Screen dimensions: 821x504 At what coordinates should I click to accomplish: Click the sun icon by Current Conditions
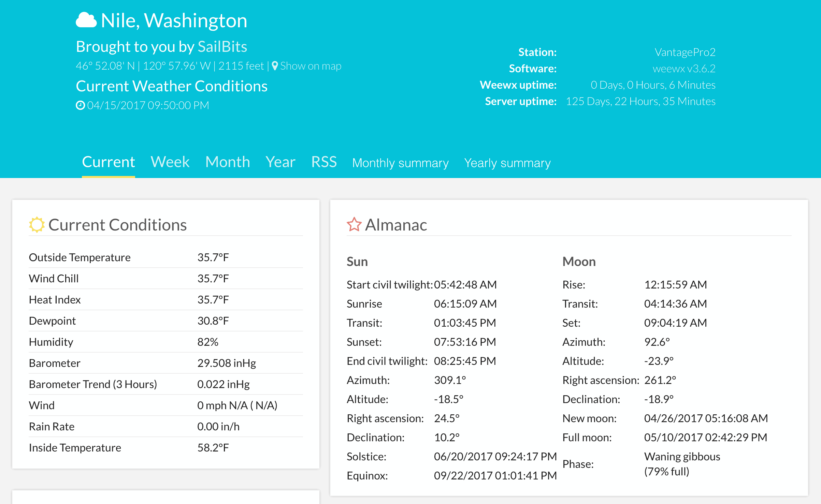37,225
